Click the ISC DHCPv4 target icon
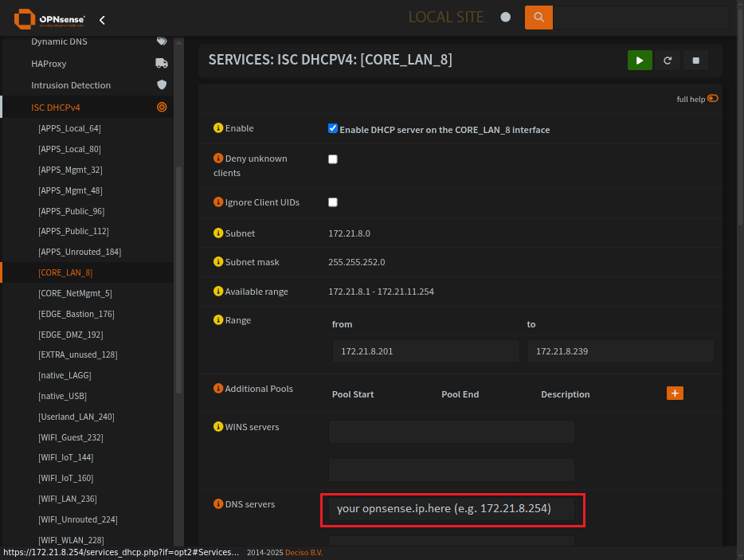Viewport: 744px width, 560px height. pyautogui.click(x=162, y=108)
